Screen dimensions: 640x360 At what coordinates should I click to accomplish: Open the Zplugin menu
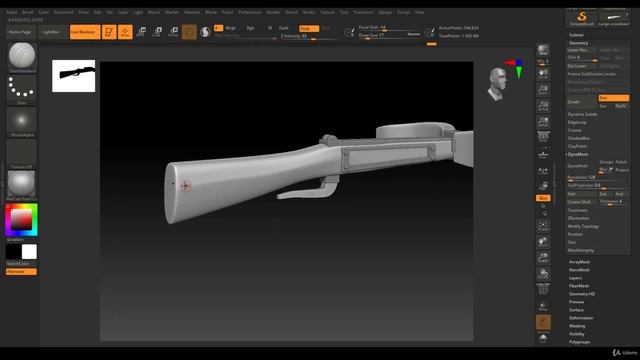click(384, 12)
